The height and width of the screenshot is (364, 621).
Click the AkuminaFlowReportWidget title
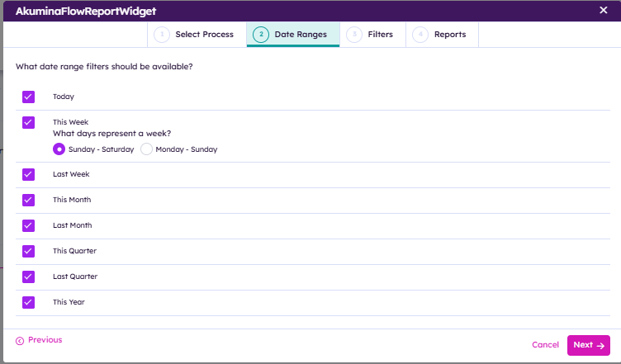(x=86, y=11)
